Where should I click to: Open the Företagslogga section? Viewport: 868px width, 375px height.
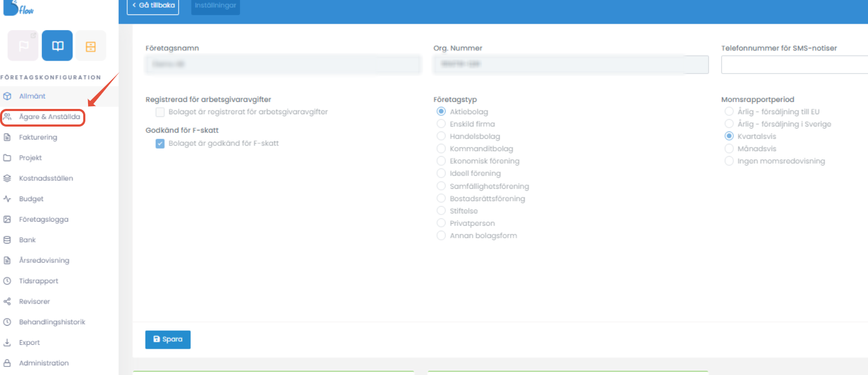[x=43, y=219]
